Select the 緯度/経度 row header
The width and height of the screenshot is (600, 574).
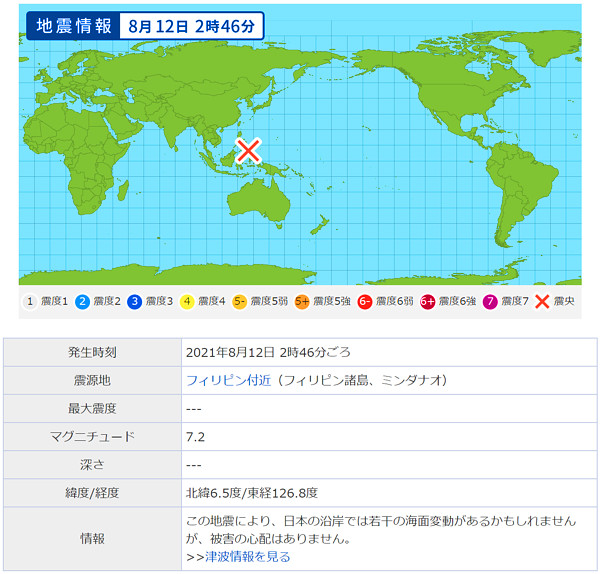[92, 493]
